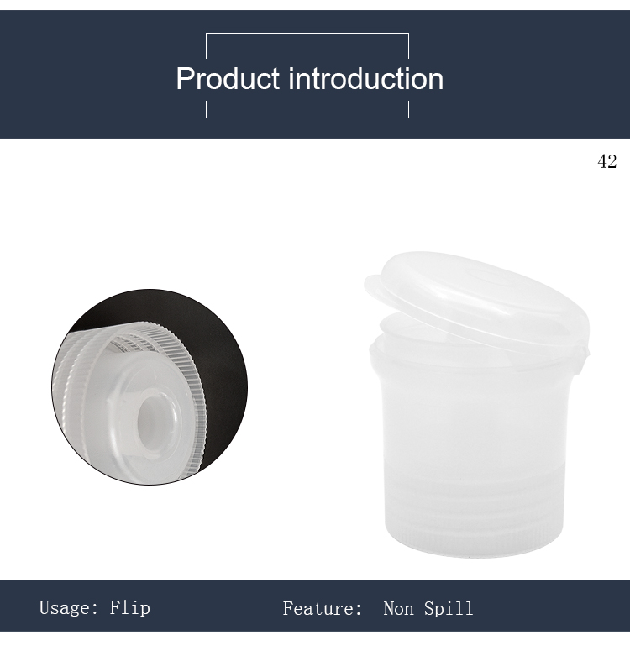Click the Feature: Non Spill text
This screenshot has height=672, width=630.
(x=377, y=608)
